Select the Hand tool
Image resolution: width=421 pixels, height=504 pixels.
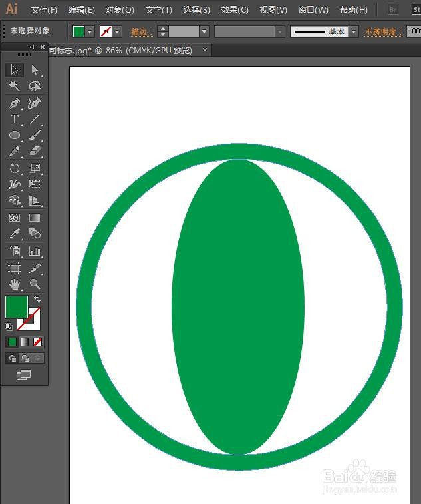point(15,284)
